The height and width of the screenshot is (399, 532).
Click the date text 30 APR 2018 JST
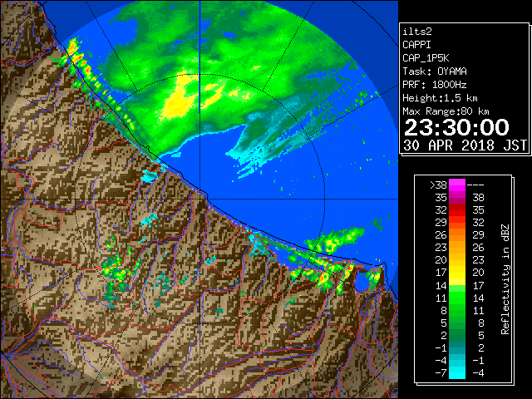pos(465,145)
